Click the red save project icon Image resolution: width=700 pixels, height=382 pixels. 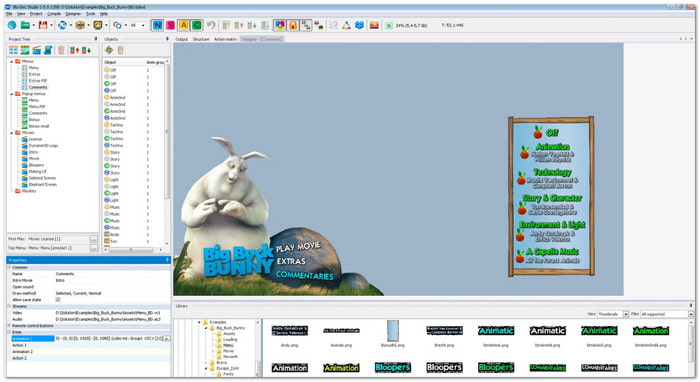pyautogui.click(x=43, y=25)
